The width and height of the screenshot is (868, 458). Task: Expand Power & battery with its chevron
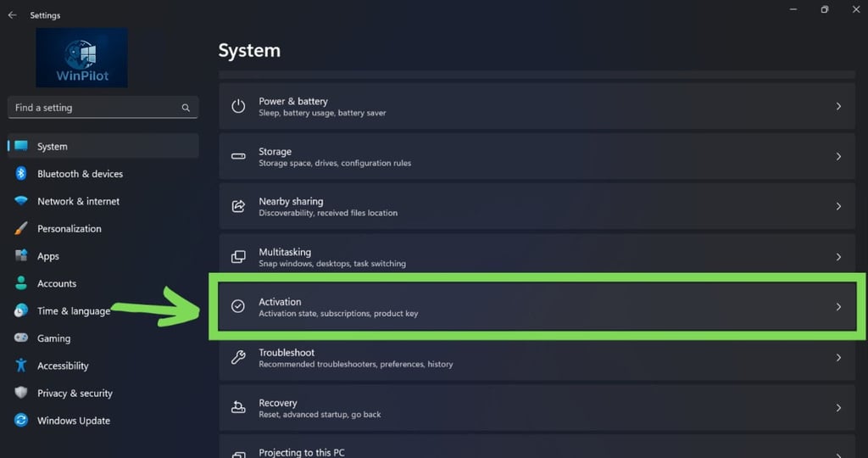[x=838, y=107]
